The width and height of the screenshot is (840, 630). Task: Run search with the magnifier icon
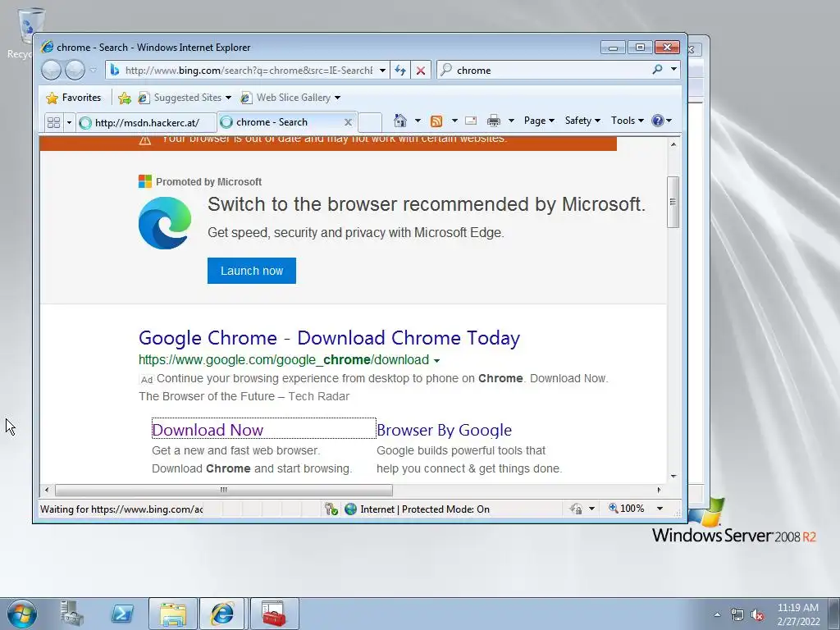pyautogui.click(x=657, y=70)
